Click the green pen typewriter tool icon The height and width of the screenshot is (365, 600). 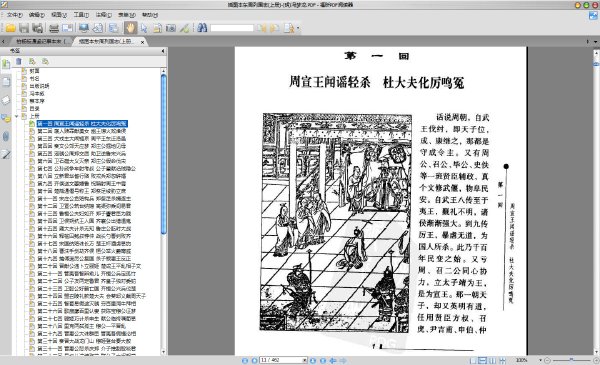[x=184, y=28]
